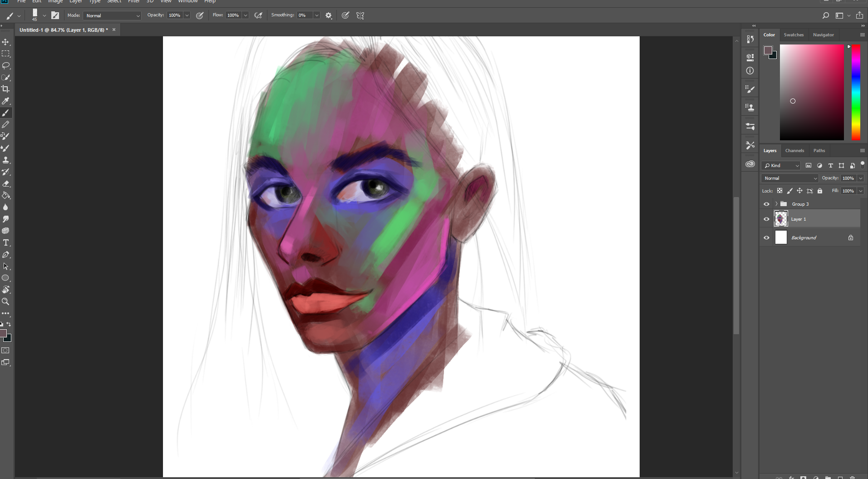Open the Navigator panel tab
868x479 pixels.
(823, 35)
